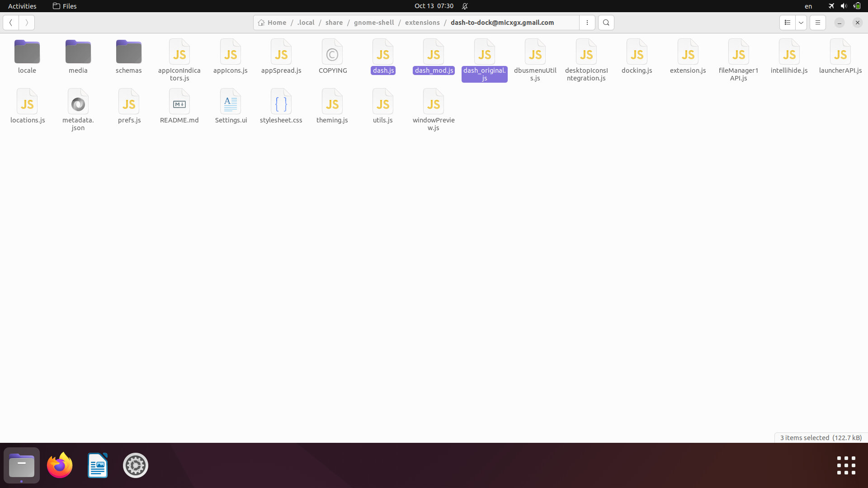Screen dimensions: 868x488
Task: Select the COPYING license file
Action: [332, 53]
